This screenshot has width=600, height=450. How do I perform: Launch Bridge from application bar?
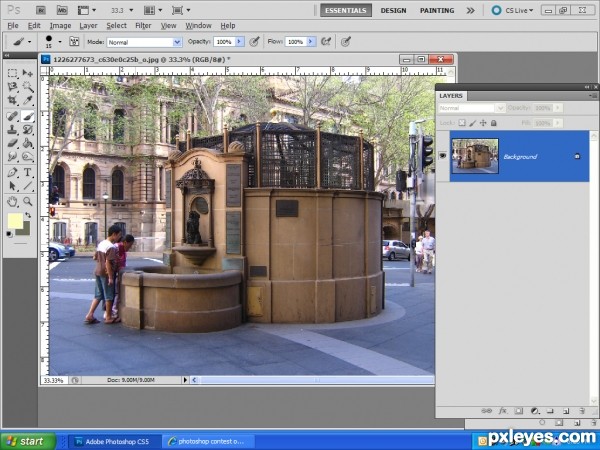click(41, 10)
